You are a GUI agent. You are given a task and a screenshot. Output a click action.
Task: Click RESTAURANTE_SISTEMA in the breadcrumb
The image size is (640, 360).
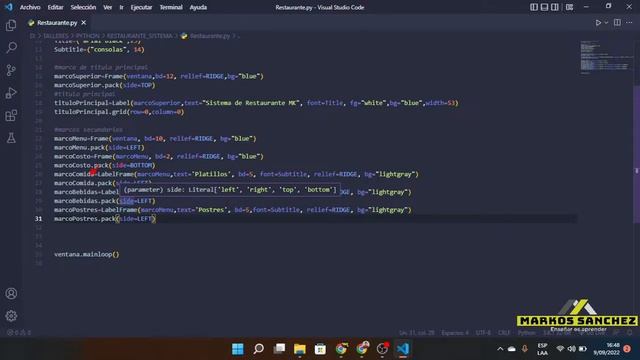[140, 36]
